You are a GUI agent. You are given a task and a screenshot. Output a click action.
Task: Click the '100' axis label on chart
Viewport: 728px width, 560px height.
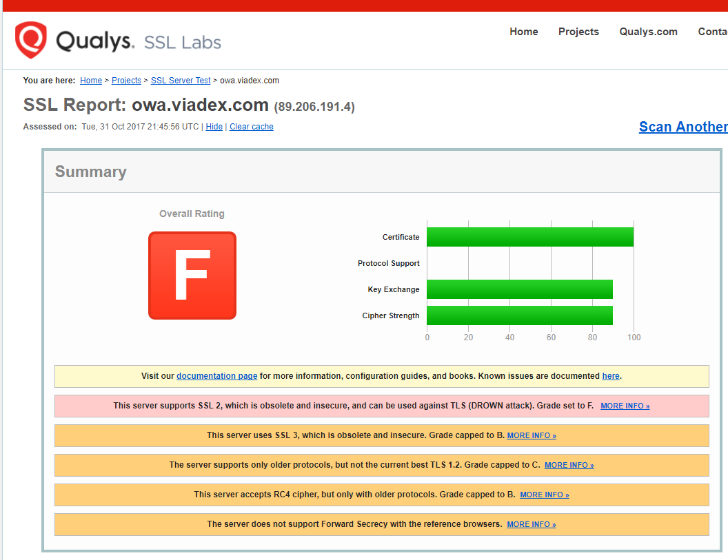coord(634,338)
